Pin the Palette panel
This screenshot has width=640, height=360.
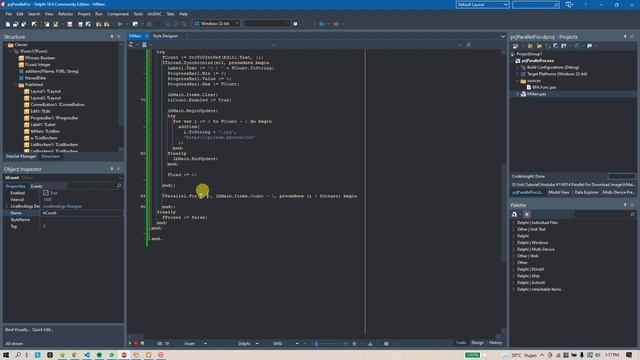click(x=625, y=205)
